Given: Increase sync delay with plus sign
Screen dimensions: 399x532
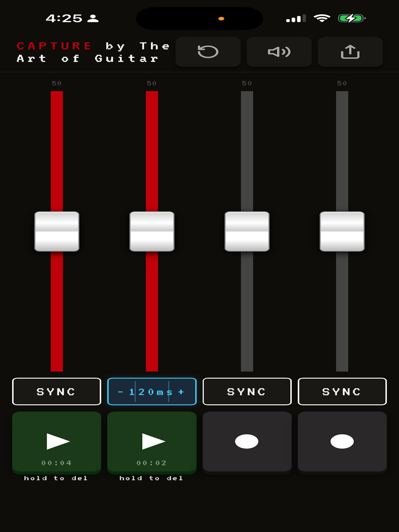Looking at the screenshot, I should [181, 392].
